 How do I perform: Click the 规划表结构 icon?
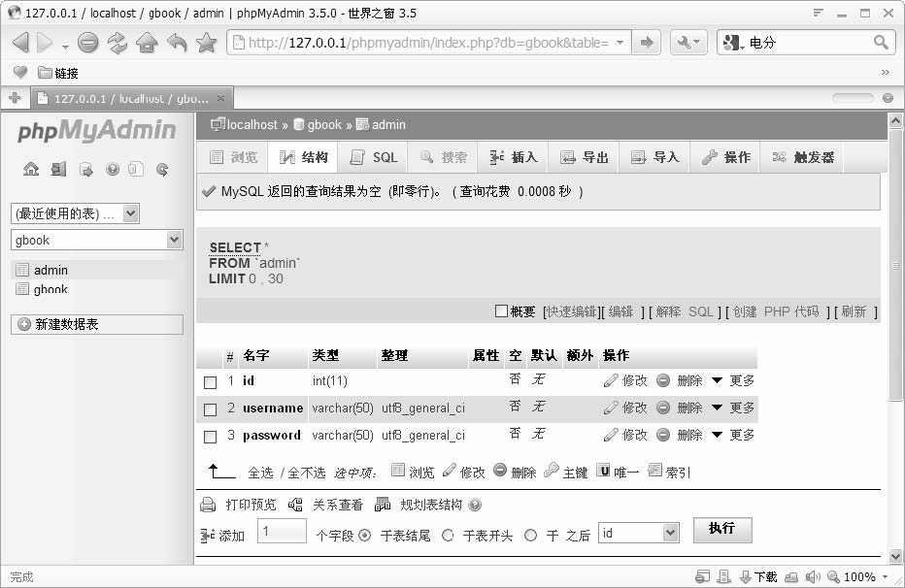(383, 505)
